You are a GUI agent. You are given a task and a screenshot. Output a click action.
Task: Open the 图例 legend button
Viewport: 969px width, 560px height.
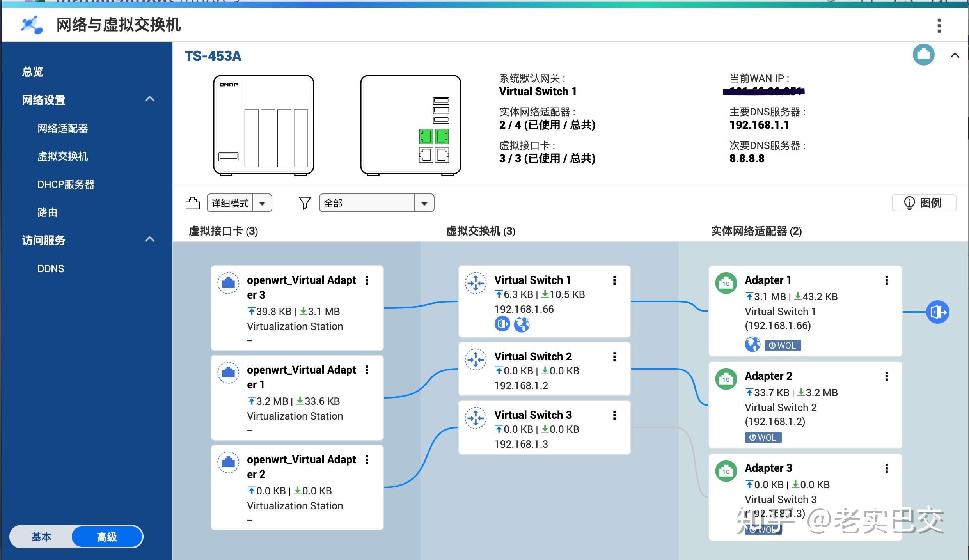click(x=923, y=203)
